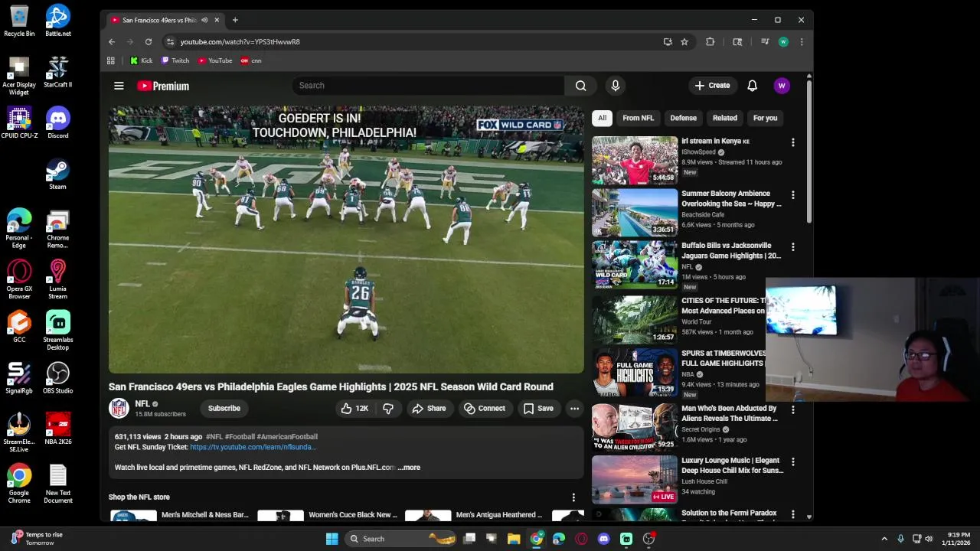Open OBS Studio desktop shortcut

click(58, 378)
